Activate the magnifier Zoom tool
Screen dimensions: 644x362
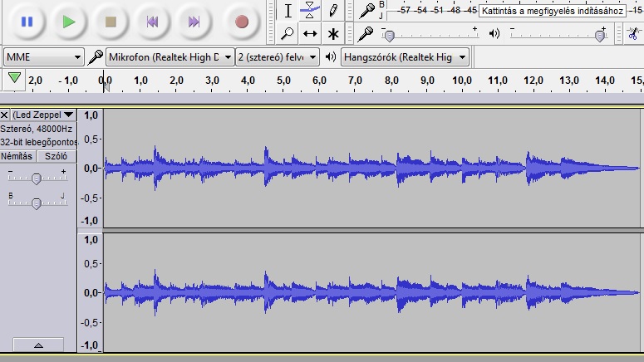click(x=288, y=34)
